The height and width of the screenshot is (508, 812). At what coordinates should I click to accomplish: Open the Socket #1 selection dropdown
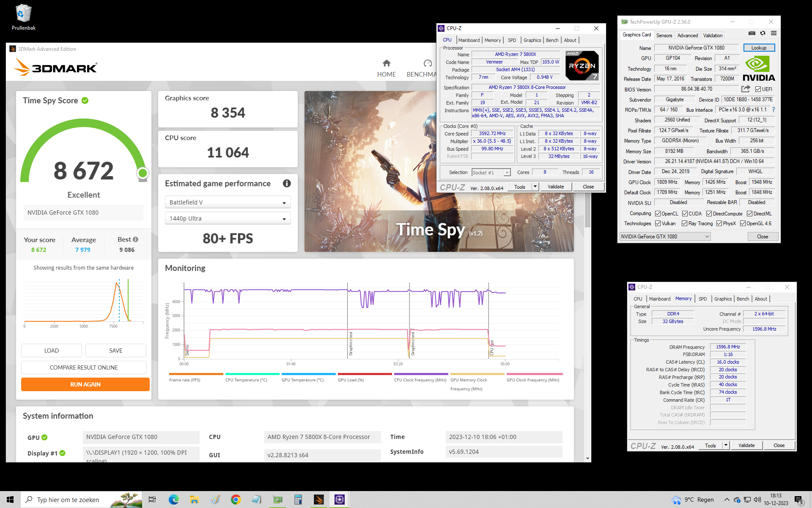[491, 172]
